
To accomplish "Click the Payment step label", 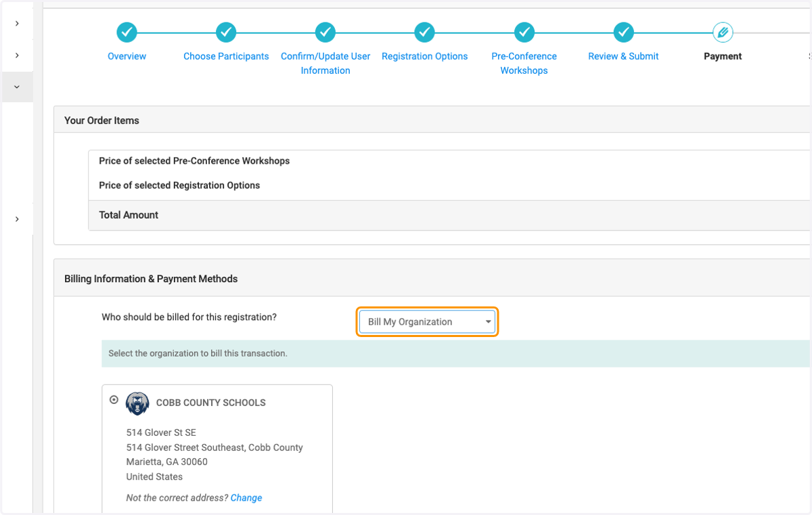I will (723, 56).
